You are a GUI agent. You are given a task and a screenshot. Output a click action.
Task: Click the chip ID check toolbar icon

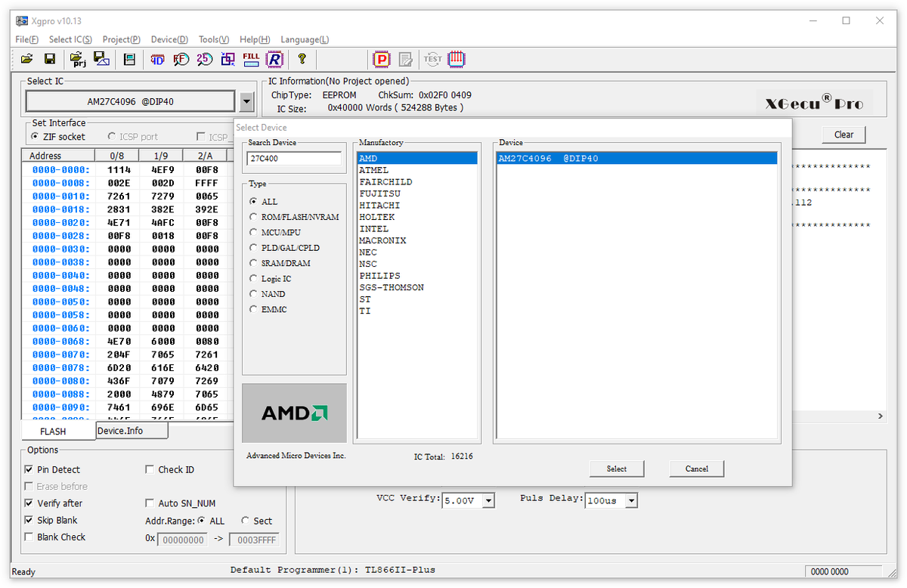(157, 59)
